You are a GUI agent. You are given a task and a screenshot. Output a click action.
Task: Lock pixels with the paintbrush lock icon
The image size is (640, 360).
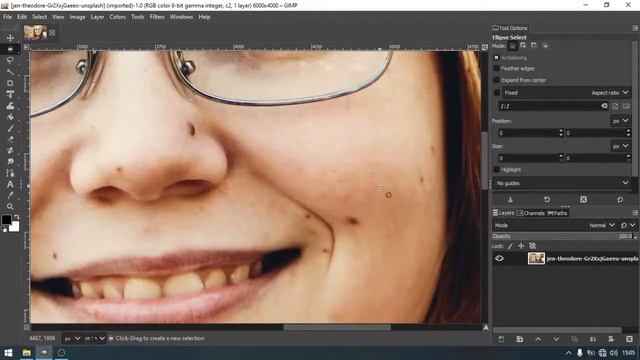510,246
